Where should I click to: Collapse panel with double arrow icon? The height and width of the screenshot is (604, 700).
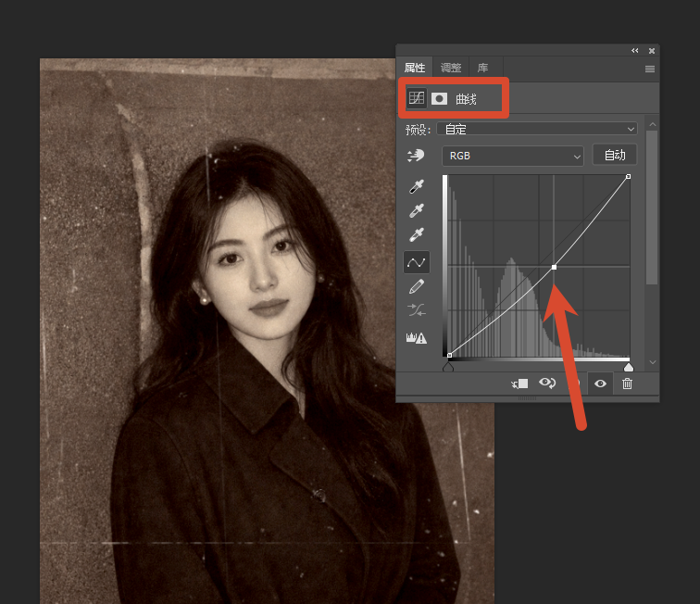coord(635,50)
